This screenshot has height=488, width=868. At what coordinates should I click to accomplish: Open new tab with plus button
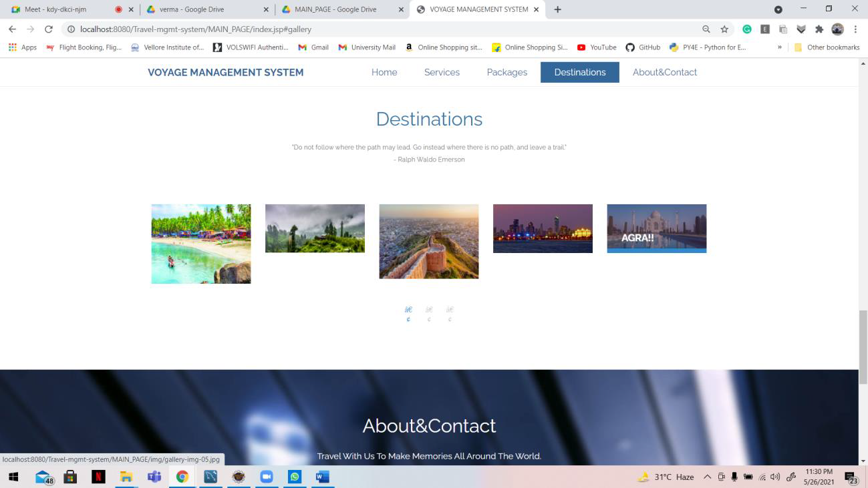[x=557, y=9]
